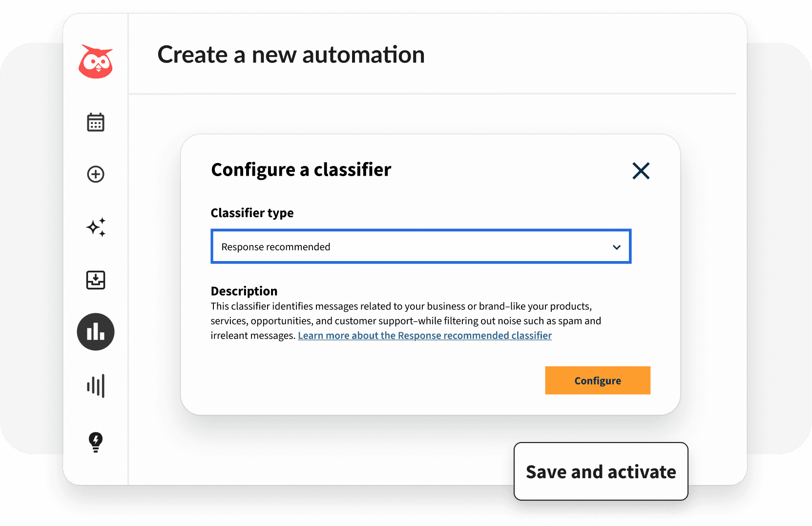Click the lightbulb icon in sidebar
The width and height of the screenshot is (812, 526).
[96, 442]
